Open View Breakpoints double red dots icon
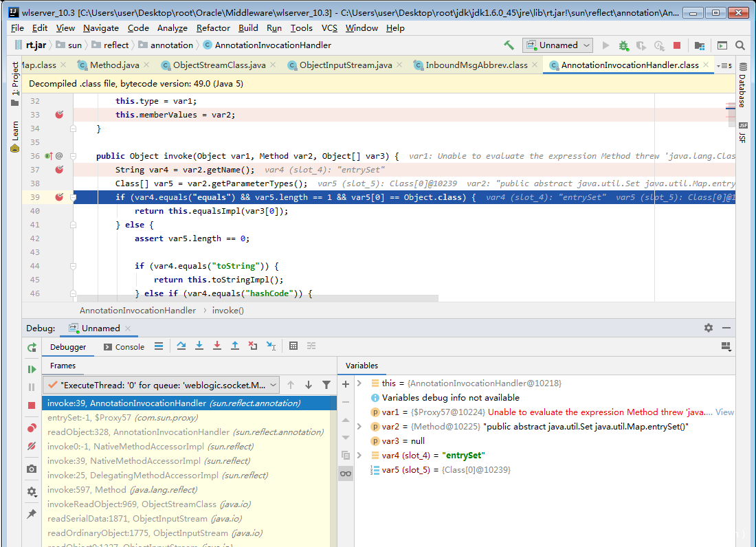756x547 pixels. point(32,428)
